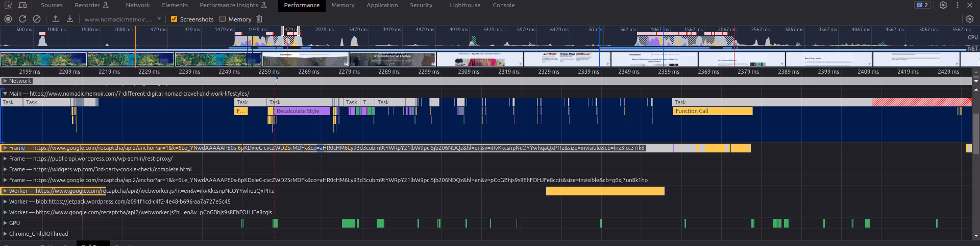The height and width of the screenshot is (246, 980).
Task: Expand the Chrome_ChildIOThread track
Action: [5, 234]
